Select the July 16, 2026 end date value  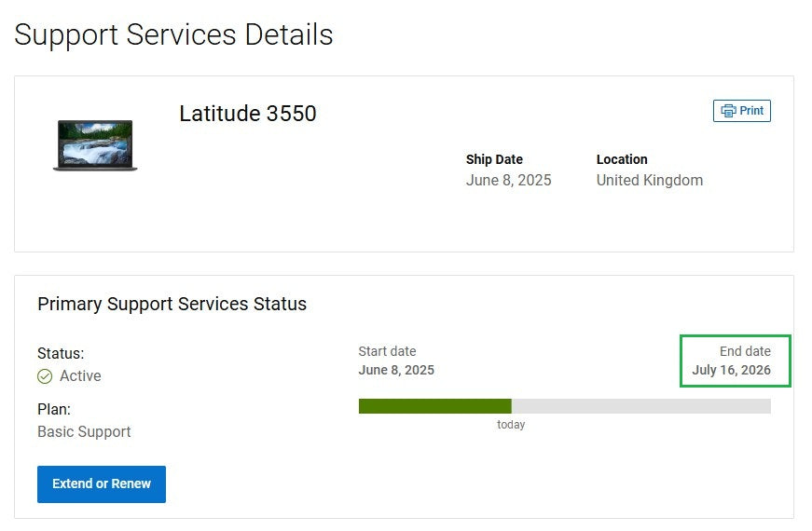point(731,370)
